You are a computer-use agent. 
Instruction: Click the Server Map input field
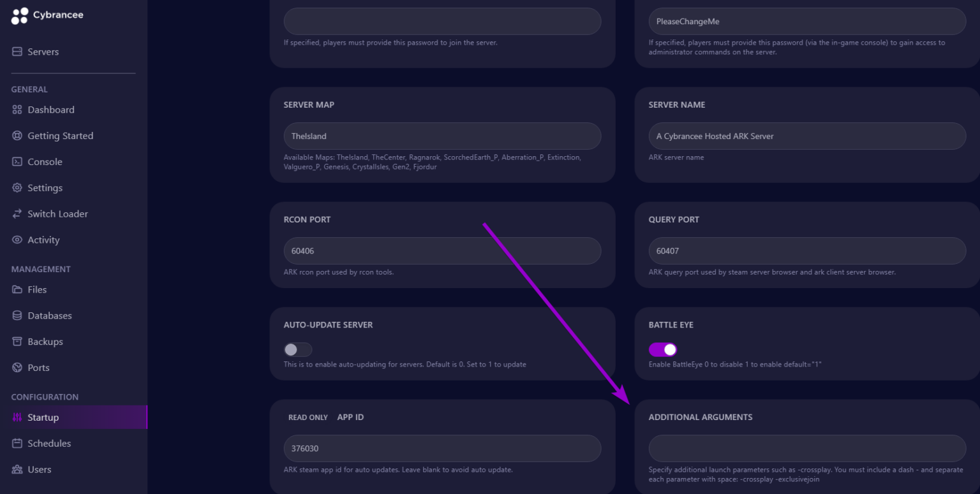442,136
